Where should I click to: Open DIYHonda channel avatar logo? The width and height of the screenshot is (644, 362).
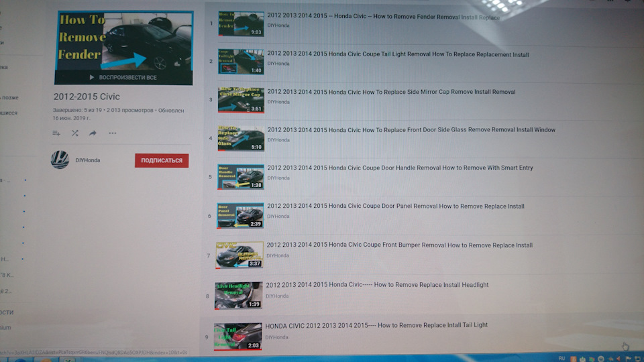pyautogui.click(x=60, y=160)
